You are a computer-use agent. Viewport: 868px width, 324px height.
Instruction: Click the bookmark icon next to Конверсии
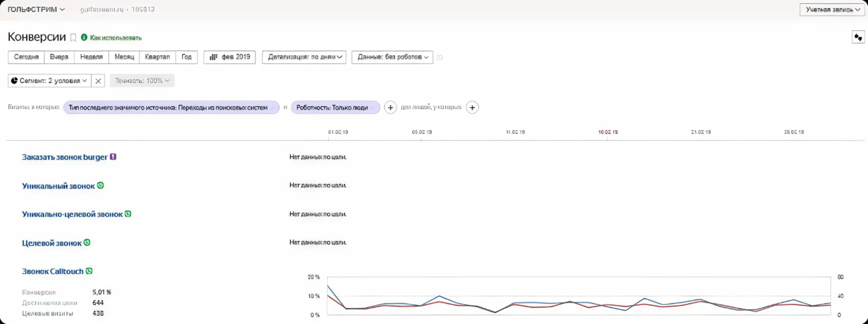[73, 38]
